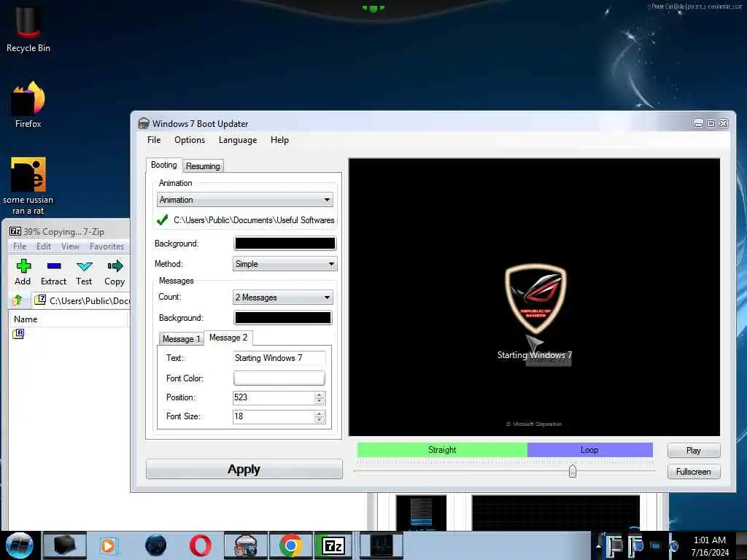Image resolution: width=747 pixels, height=560 pixels.
Task: Open the 'some russian ran a rat' desktop icon
Action: click(x=28, y=186)
